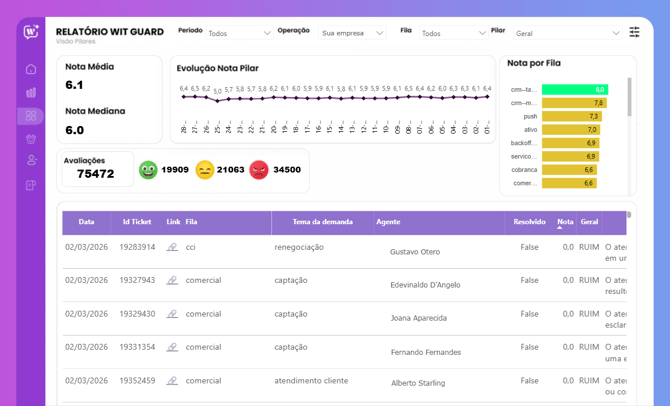Click the W logo icon
Screen dimensions: 670x406
(31, 32)
